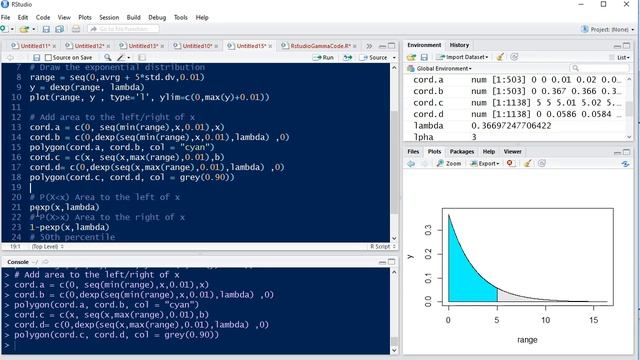Minimize the source editor pane
This screenshot has width=640, height=360.
pos(382,46)
